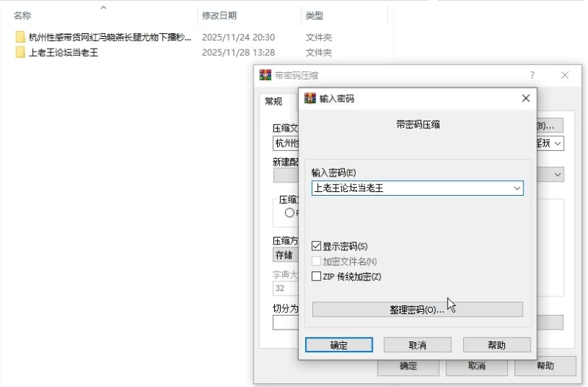Select the radio button under 压缩 group
The image size is (588, 387).
pos(290,213)
